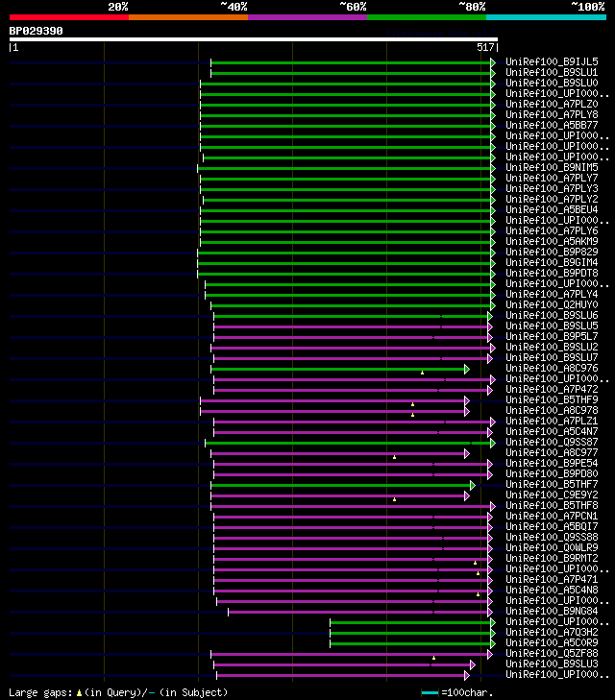This screenshot has width=615, height=700.
Task: Select the UniRef100_Q0WLR9 label
Action: point(552,547)
